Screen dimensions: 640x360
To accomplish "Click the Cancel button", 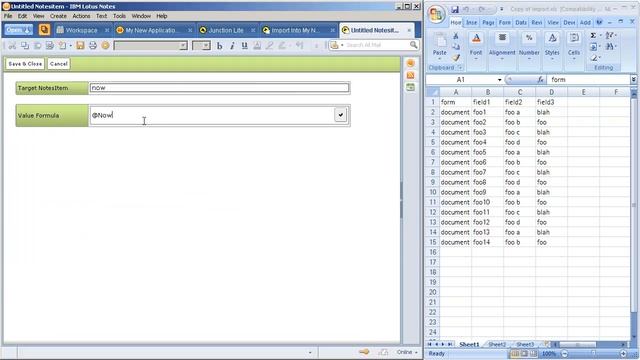I will coord(58,64).
